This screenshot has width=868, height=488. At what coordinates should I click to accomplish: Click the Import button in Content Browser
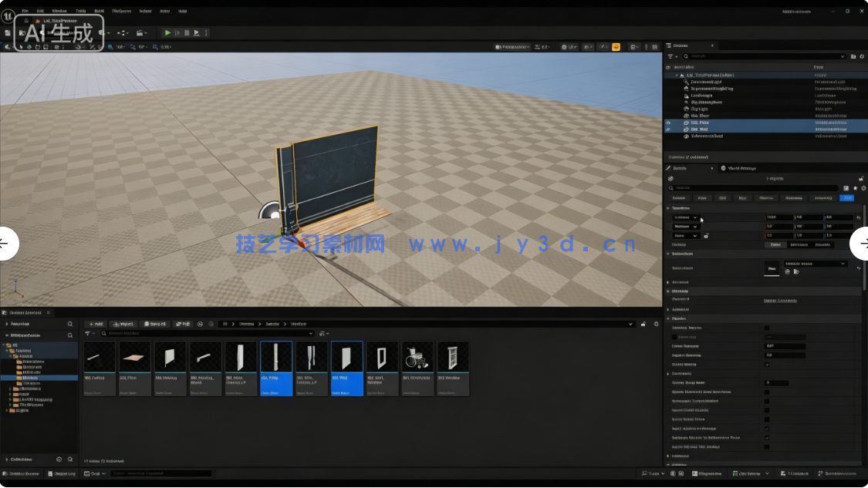coord(123,324)
